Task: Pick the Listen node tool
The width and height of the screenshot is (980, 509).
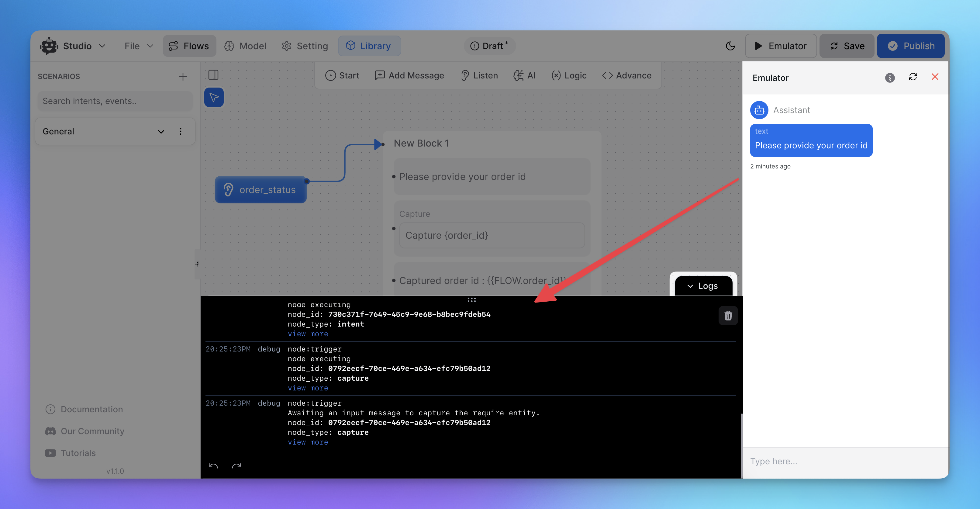Action: tap(479, 76)
